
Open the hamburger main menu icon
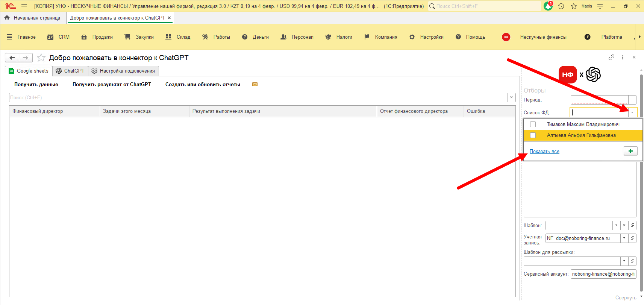(24, 6)
